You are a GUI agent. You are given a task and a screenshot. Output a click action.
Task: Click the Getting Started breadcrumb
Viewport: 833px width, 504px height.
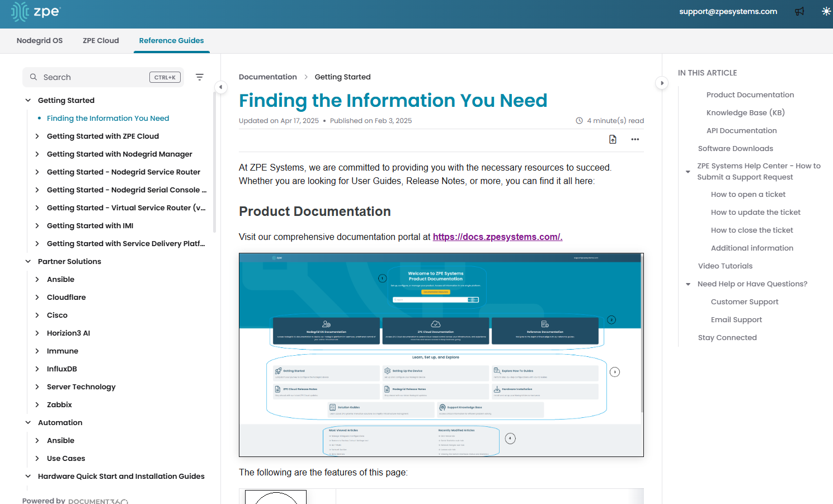pyautogui.click(x=342, y=77)
